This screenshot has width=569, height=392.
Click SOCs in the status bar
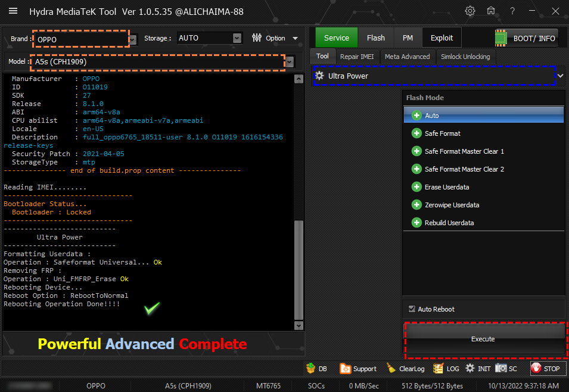click(x=316, y=386)
